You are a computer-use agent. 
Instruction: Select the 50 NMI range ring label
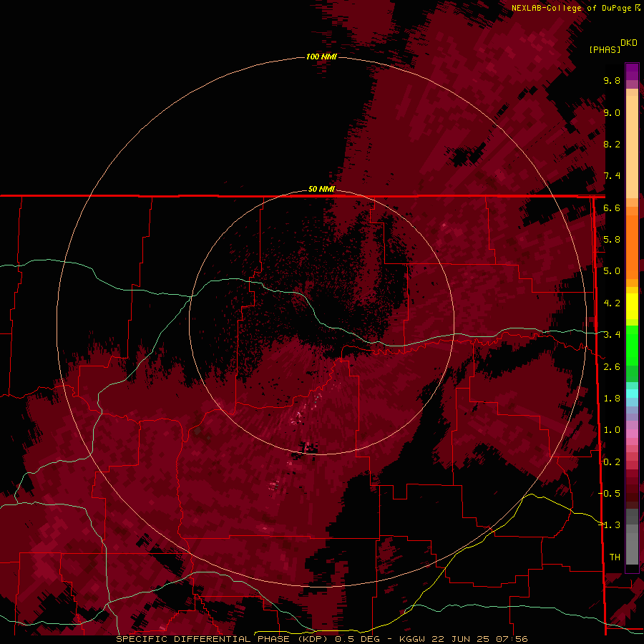coord(321,190)
